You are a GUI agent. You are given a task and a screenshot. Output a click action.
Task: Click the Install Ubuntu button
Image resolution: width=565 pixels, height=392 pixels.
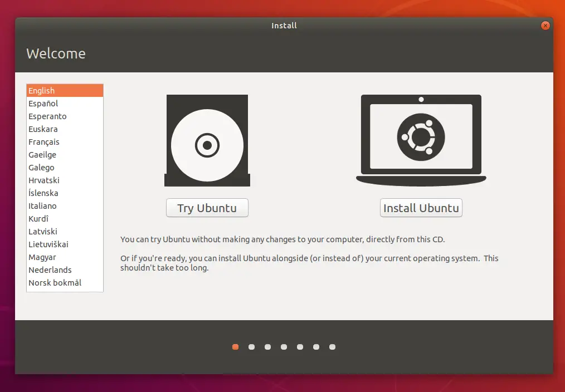pyautogui.click(x=421, y=208)
